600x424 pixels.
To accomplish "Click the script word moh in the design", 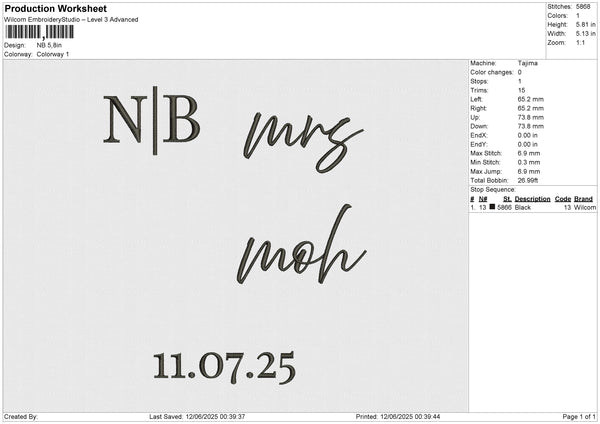I will (x=302, y=245).
